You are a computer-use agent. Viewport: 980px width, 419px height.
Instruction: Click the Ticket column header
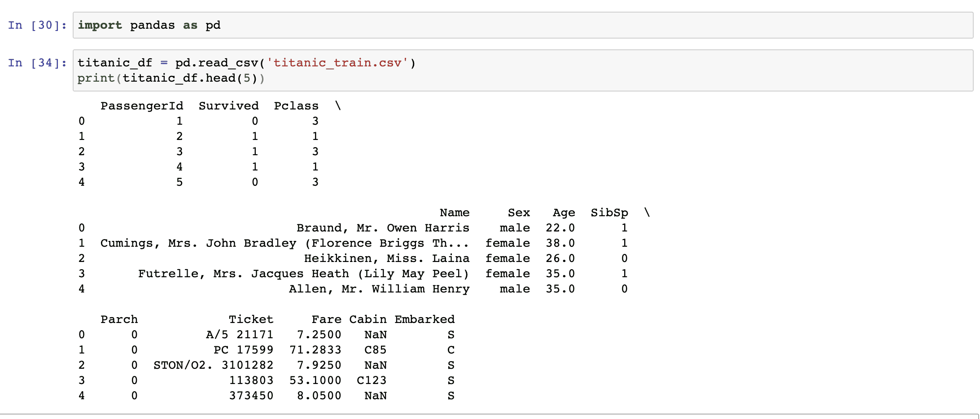pos(251,319)
